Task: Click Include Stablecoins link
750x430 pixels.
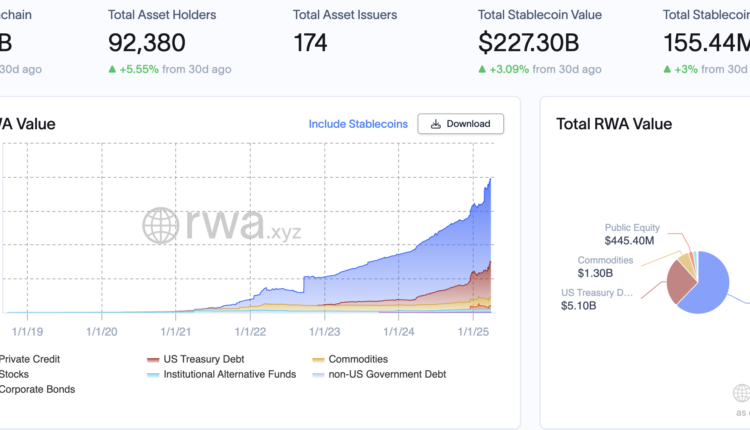Action: 358,124
